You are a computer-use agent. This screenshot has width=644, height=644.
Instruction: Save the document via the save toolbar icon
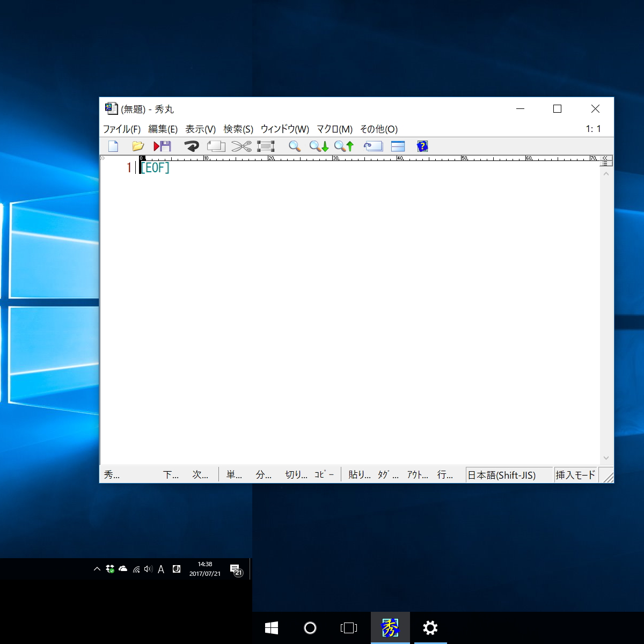pos(164,146)
